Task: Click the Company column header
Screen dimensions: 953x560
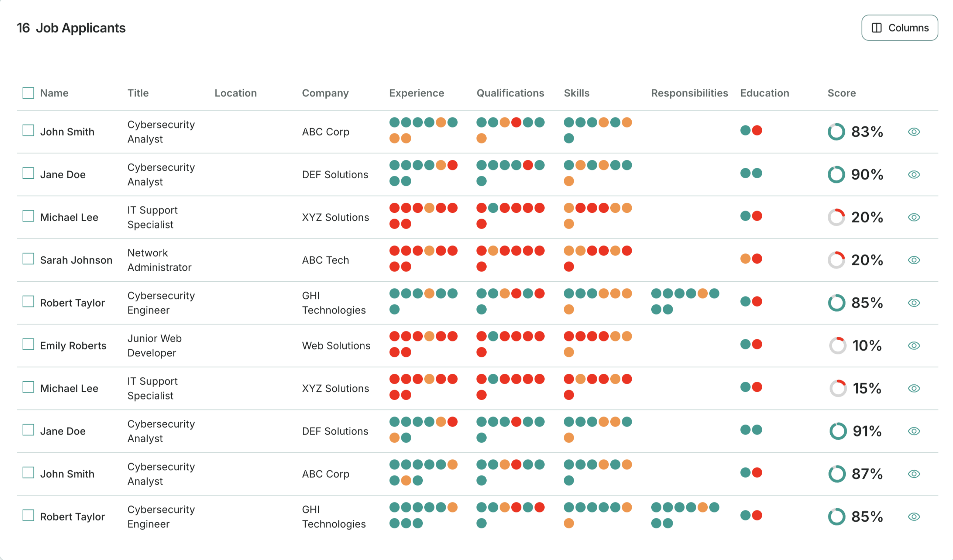Action: (x=325, y=93)
